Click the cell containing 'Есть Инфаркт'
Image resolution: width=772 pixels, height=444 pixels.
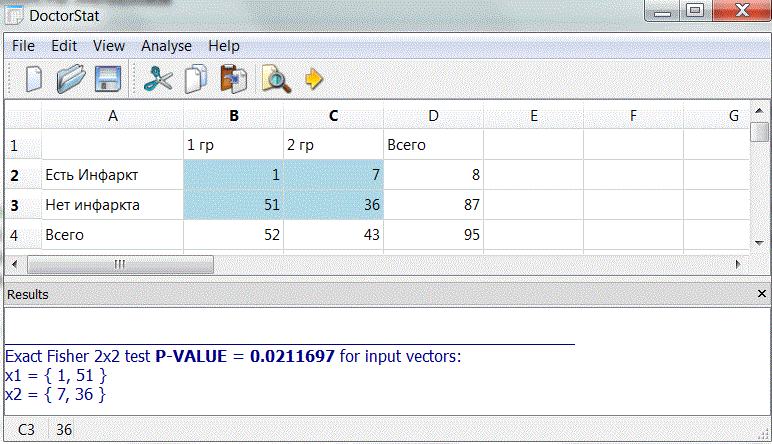coord(112,176)
